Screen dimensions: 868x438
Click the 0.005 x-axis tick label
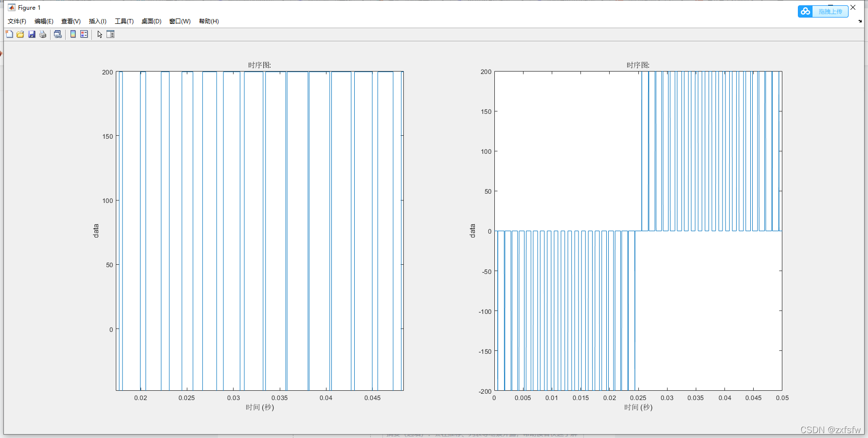[523, 398]
